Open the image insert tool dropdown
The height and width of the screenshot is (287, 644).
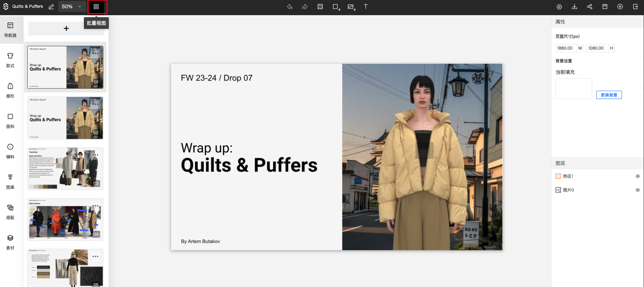point(351,7)
